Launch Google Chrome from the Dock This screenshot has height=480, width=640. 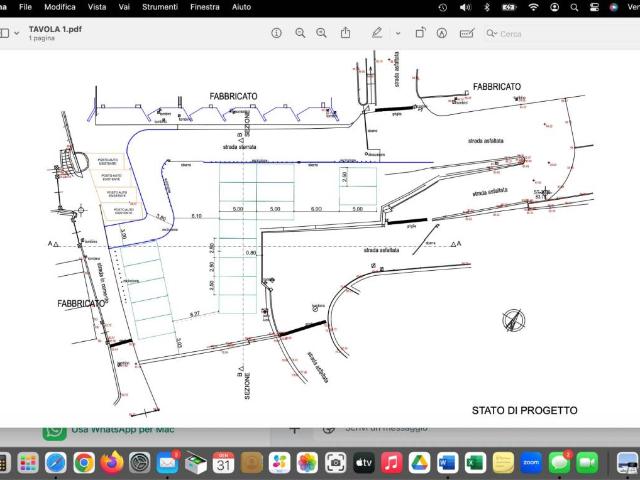[x=84, y=462]
